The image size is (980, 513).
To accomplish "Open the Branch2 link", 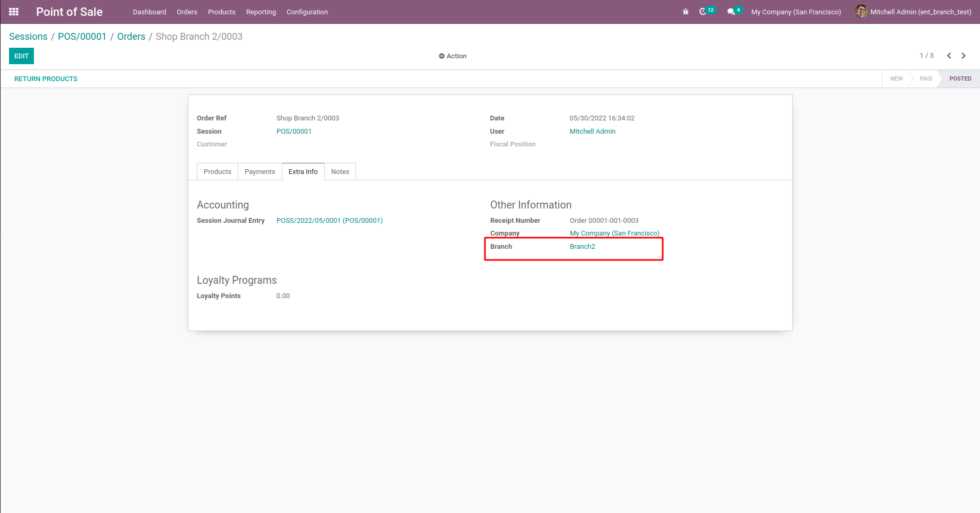I will [582, 247].
